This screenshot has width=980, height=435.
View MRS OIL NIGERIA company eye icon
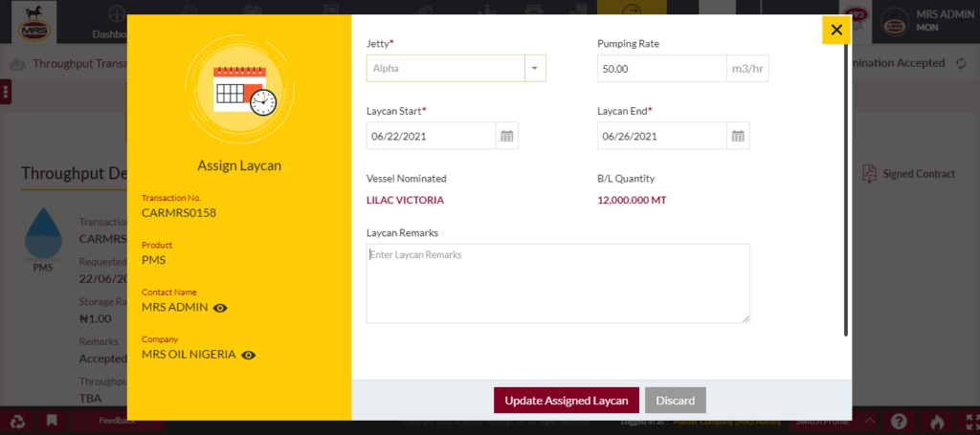[248, 355]
